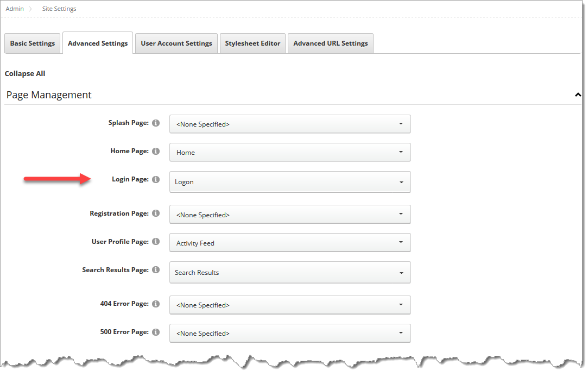Viewport: 588px width, 377px height.
Task: Click the 500 Error Page info icon
Action: [x=156, y=331]
